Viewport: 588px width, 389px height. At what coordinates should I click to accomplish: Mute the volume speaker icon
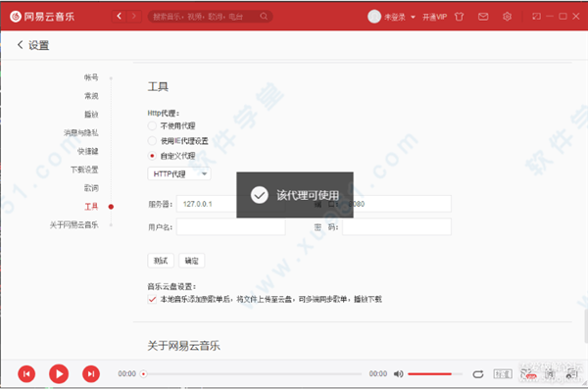pyautogui.click(x=398, y=373)
